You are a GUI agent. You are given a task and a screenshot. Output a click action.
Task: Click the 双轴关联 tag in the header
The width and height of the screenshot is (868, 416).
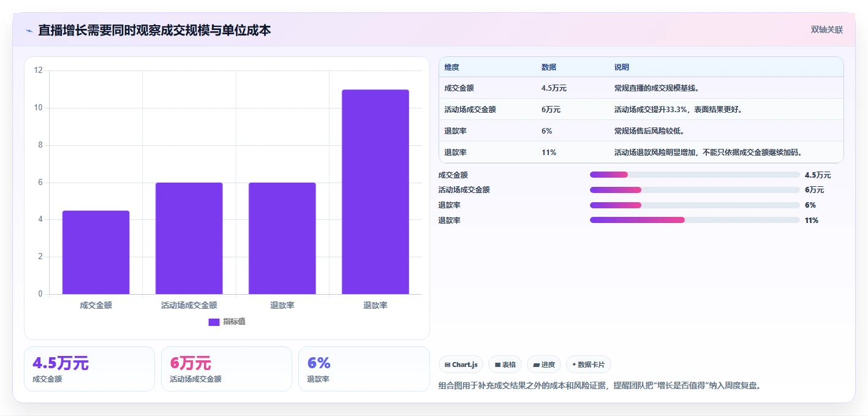tap(827, 30)
